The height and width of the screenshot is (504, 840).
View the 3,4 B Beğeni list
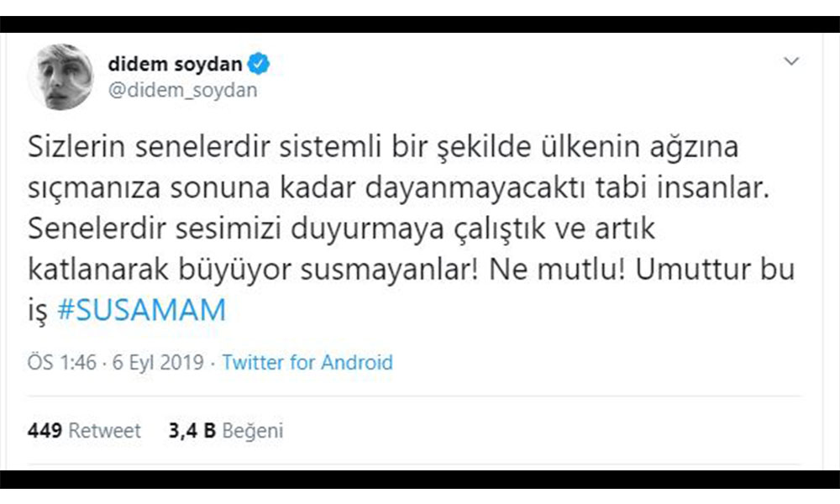225,431
